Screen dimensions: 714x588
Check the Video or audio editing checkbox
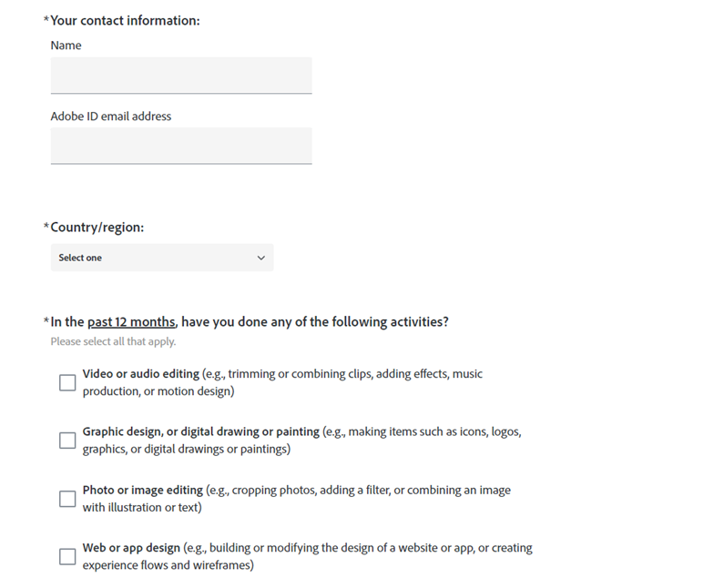click(67, 382)
